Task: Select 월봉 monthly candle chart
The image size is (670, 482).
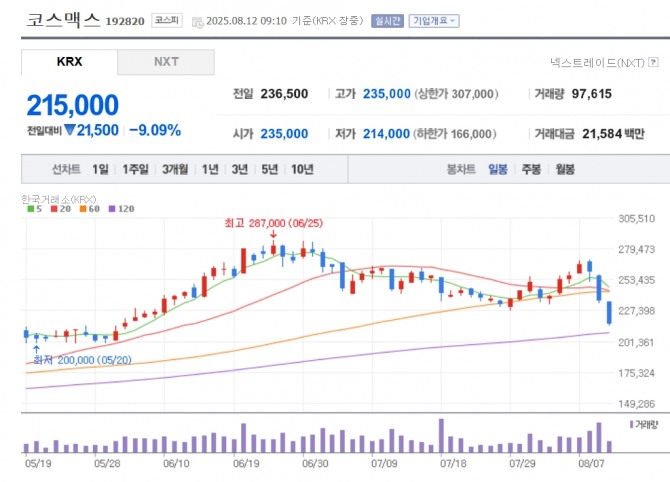Action: click(565, 169)
